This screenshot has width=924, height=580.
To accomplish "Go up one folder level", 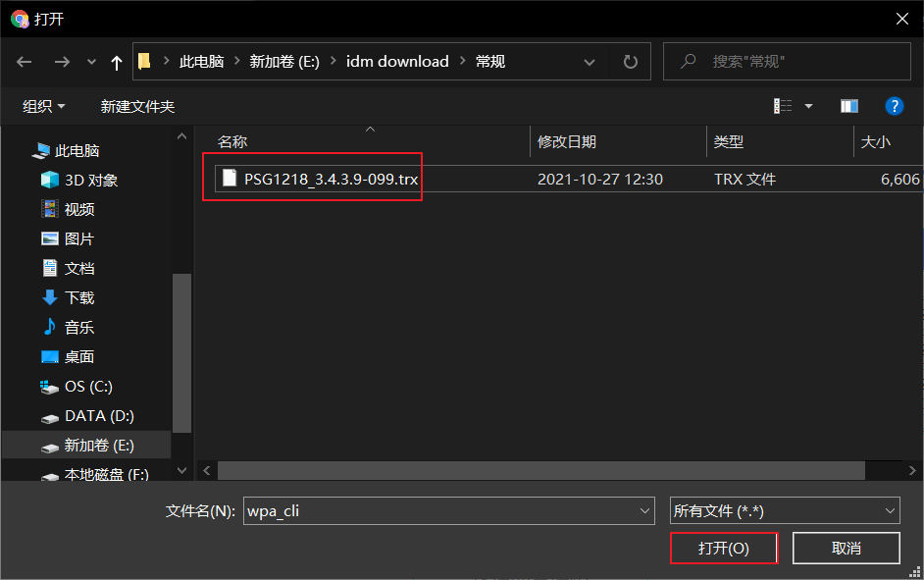I will 117,62.
